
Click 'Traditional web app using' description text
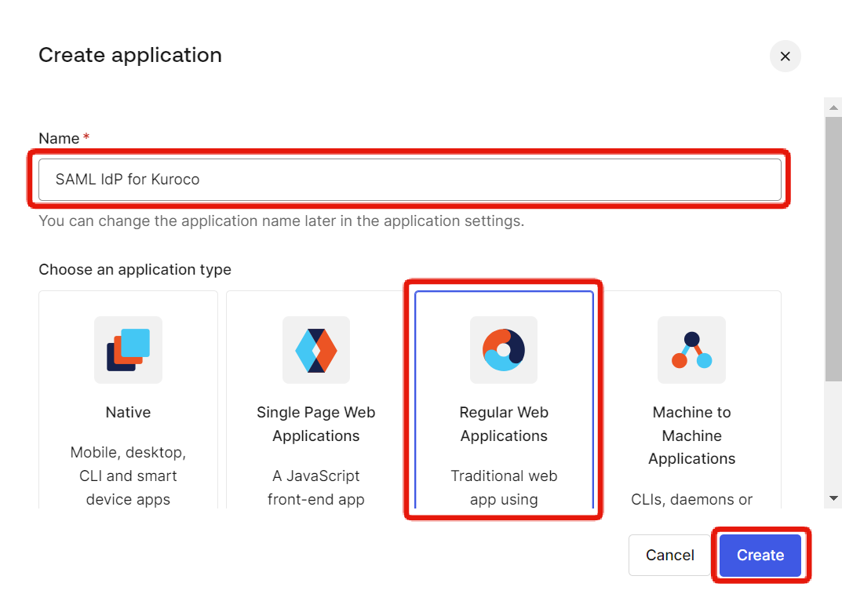pos(504,487)
